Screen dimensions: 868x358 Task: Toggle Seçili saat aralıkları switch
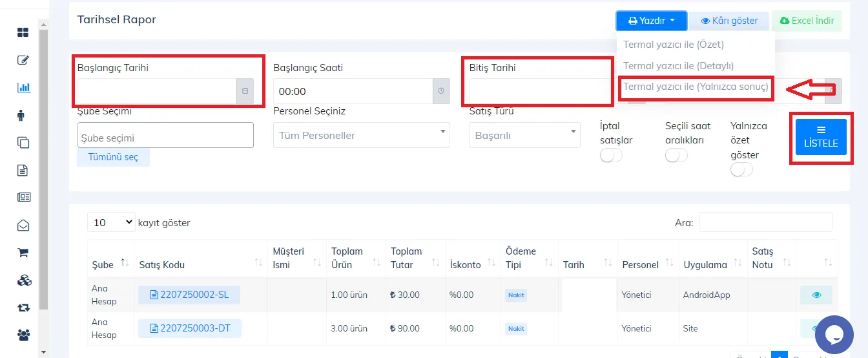click(676, 155)
